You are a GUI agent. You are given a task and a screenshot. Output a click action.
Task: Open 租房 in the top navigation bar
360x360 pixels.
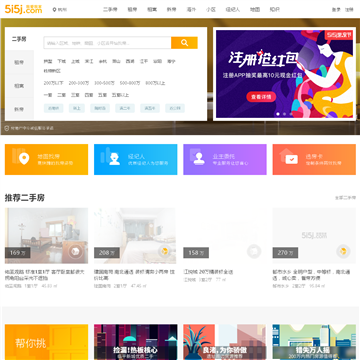[x=132, y=10]
